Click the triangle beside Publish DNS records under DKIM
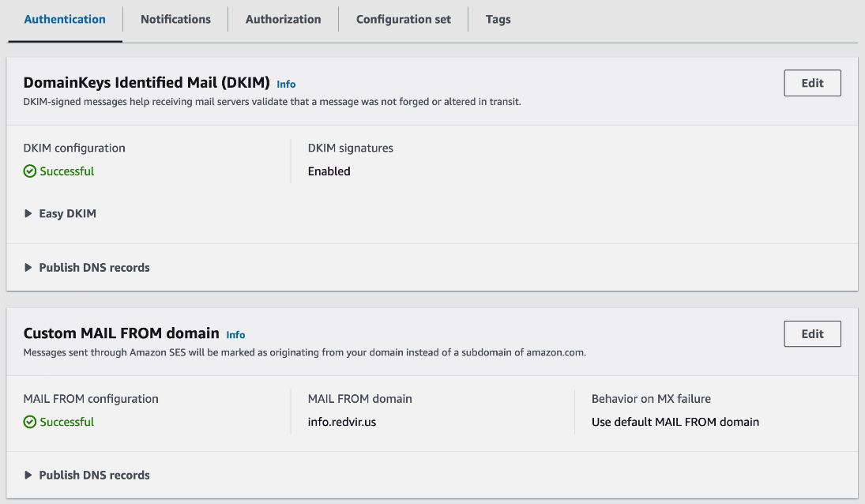Image resolution: width=865 pixels, height=504 pixels. [28, 267]
